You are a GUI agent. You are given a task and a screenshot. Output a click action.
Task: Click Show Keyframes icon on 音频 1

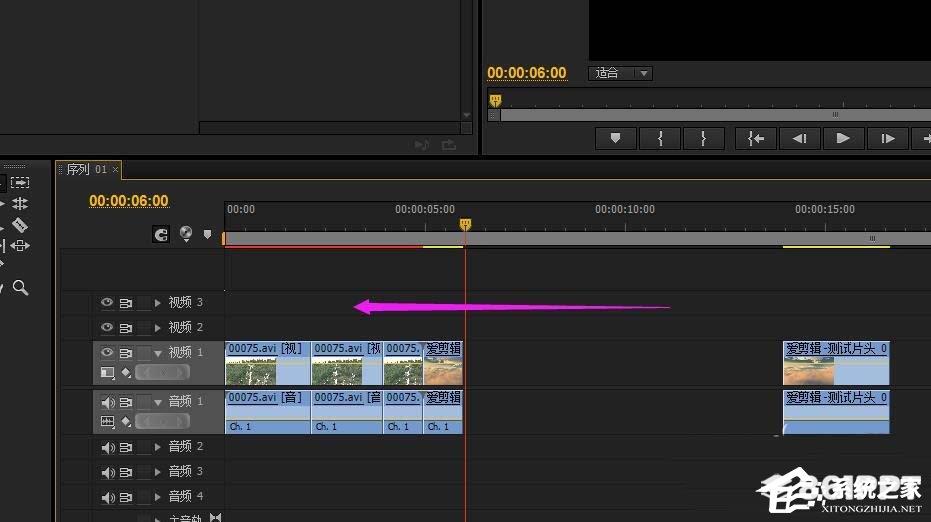[x=126, y=422]
